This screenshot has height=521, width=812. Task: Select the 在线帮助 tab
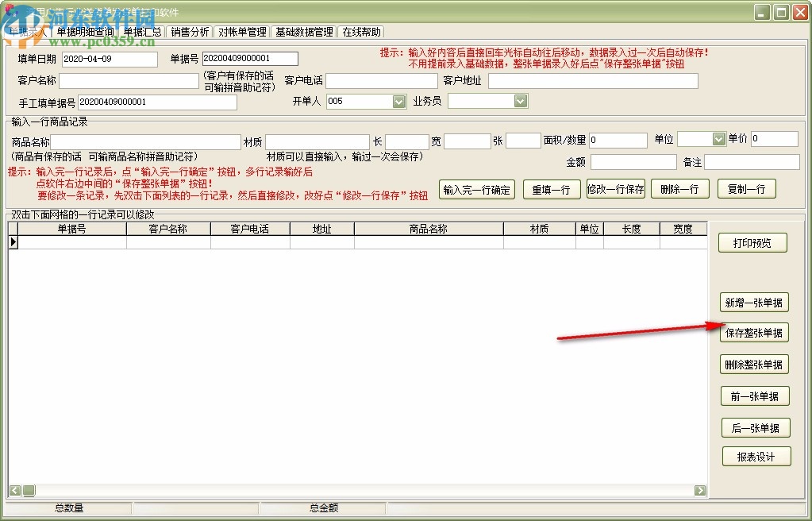point(361,32)
